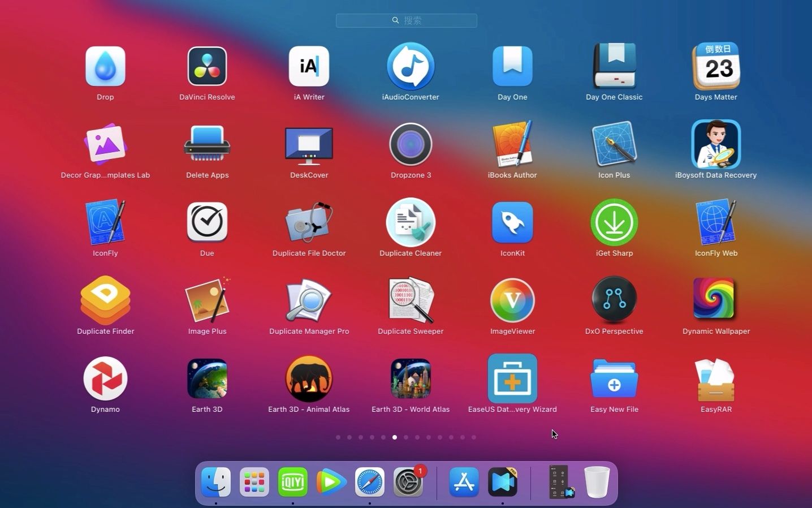Open the plain Earth 3D app
The height and width of the screenshot is (508, 812).
point(207,378)
